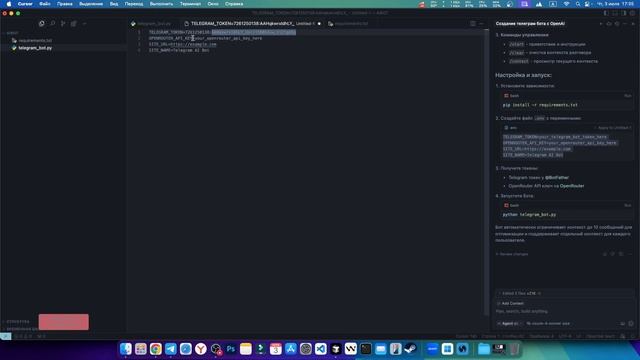The image size is (640, 360).
Task: Open the explorer icon in the sidebar header
Action: (42, 24)
